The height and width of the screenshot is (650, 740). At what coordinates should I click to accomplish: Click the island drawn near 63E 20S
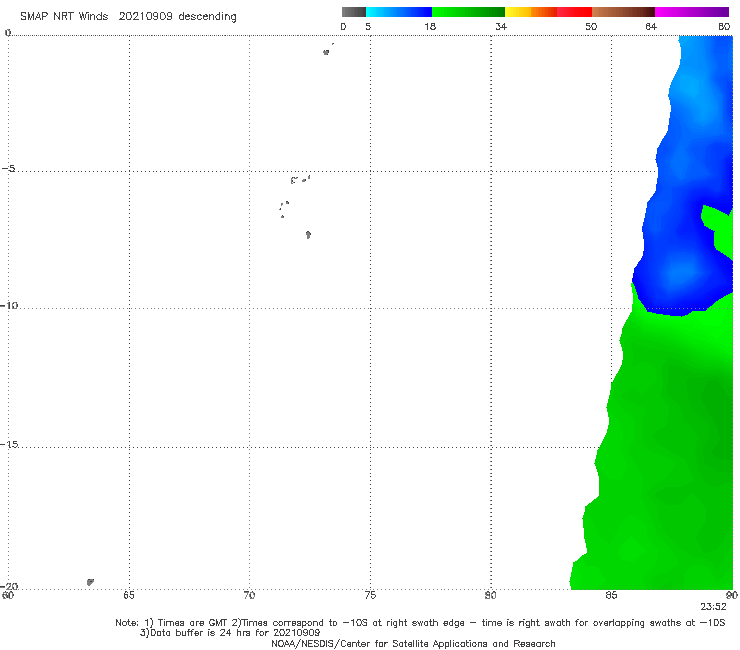(x=90, y=582)
